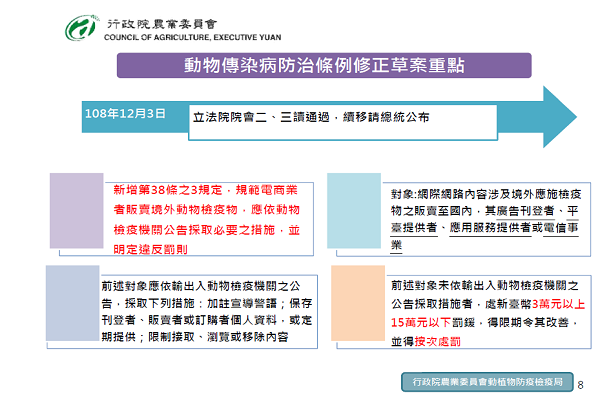Click the line '前述對象未依輸出入動物檢疫機關之'

485,286
